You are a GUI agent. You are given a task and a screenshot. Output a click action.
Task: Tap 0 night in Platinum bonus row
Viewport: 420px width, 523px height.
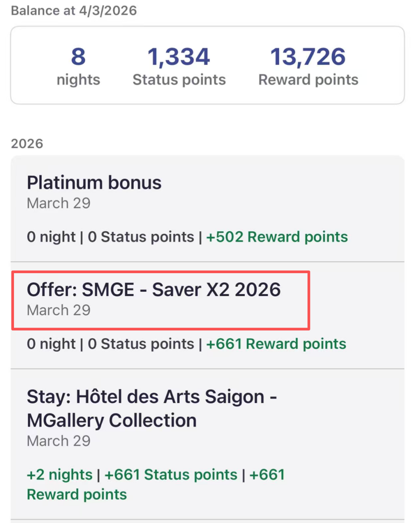pyautogui.click(x=51, y=237)
